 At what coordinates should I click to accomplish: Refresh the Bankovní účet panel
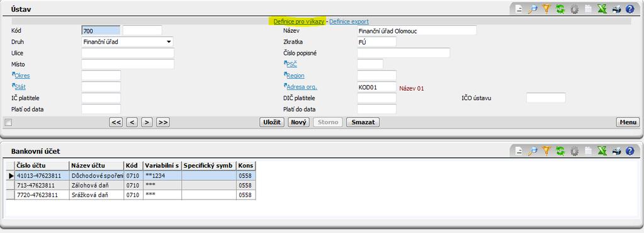pos(560,151)
